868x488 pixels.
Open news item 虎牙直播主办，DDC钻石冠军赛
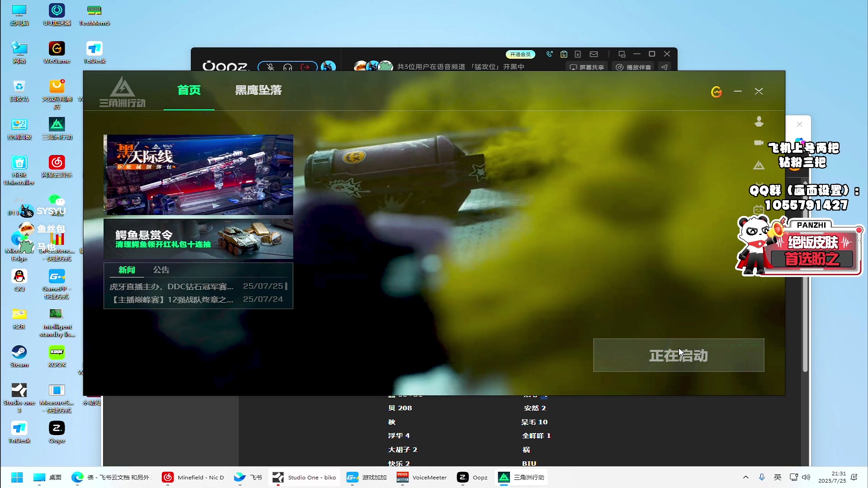tap(171, 286)
